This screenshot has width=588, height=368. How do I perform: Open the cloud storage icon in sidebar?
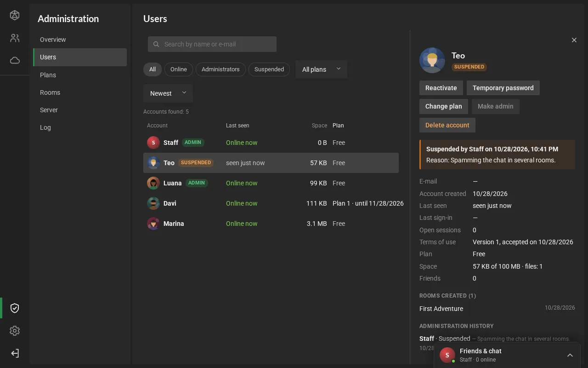[x=15, y=60]
